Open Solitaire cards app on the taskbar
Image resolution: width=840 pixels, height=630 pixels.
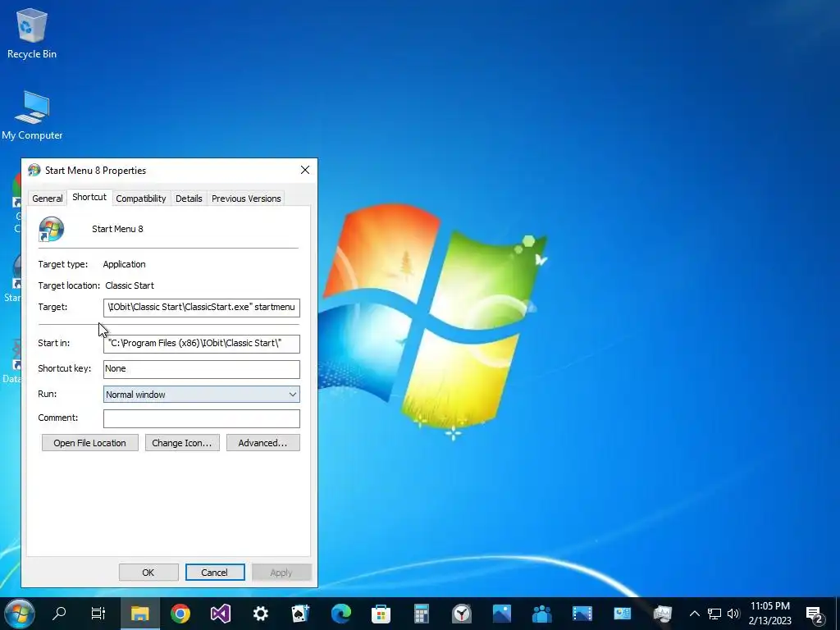click(x=300, y=614)
